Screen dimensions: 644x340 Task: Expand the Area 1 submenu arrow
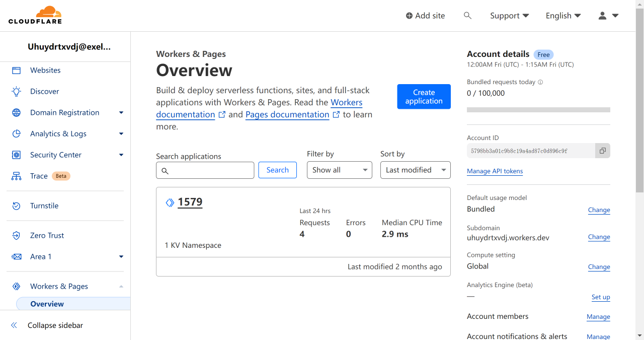(121, 257)
